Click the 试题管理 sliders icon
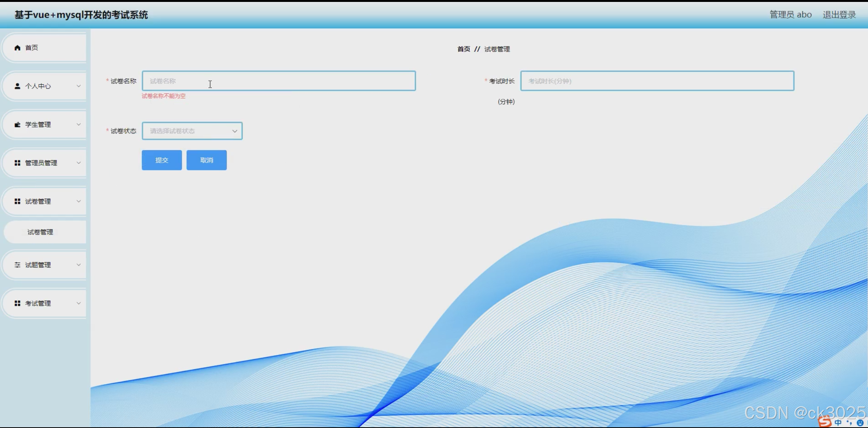This screenshot has width=868, height=428. coord(17,265)
